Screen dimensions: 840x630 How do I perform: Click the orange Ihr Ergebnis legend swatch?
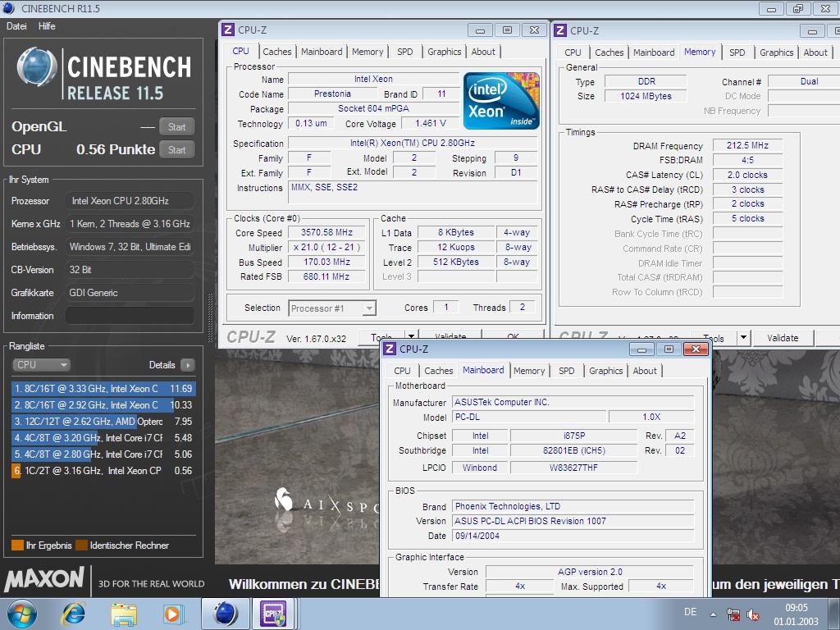[x=17, y=546]
